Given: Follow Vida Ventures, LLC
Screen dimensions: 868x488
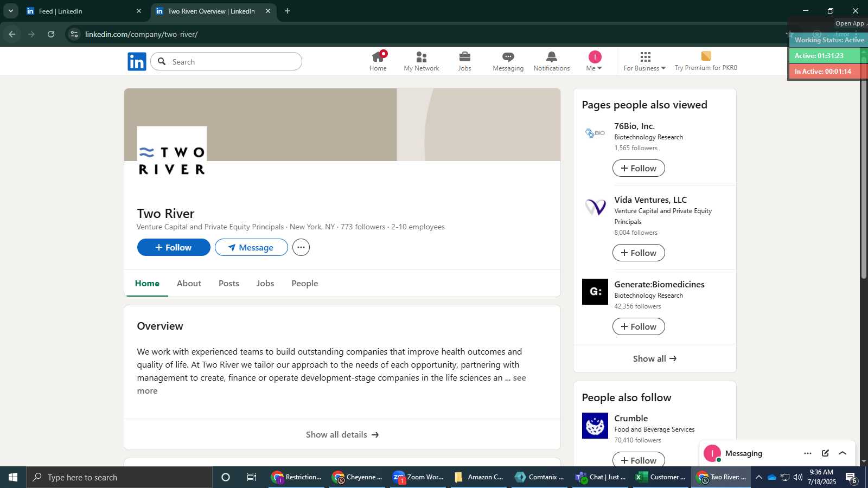Looking at the screenshot, I should point(639,253).
